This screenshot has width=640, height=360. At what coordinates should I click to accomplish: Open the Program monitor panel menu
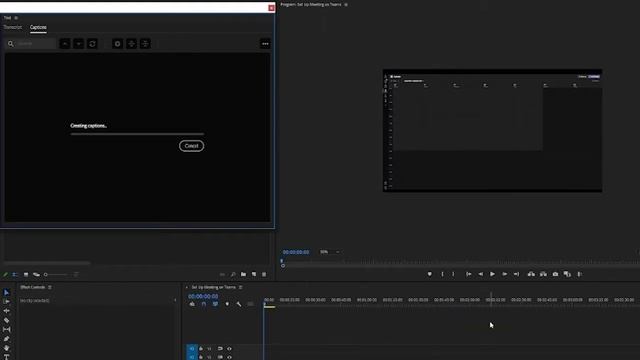point(346,4)
